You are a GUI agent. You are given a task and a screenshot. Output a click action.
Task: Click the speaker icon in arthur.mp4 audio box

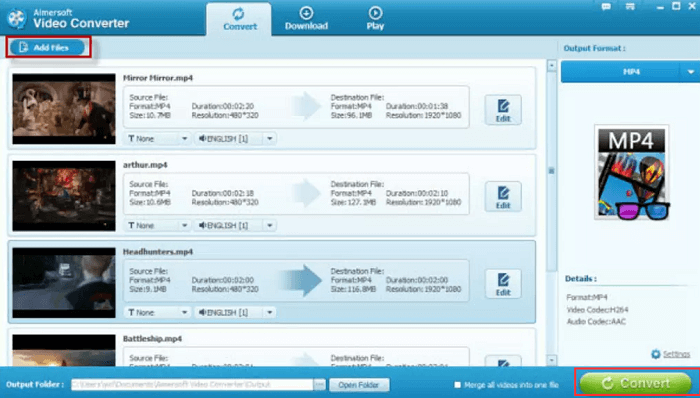[202, 226]
